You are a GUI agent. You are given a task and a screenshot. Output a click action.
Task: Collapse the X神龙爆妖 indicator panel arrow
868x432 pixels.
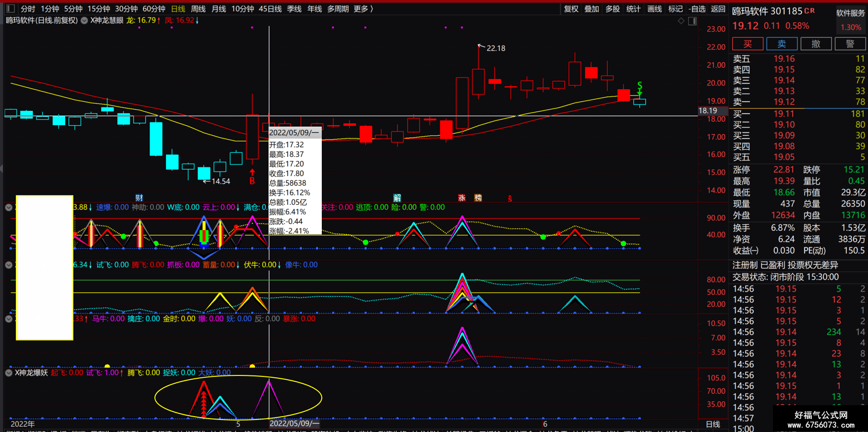tap(9, 373)
